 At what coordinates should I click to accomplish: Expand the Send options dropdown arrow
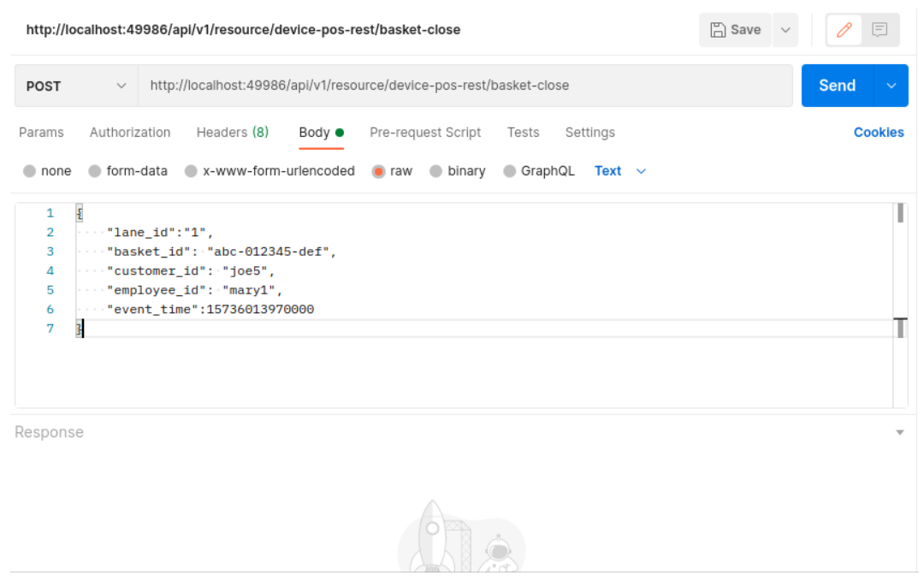(x=891, y=86)
